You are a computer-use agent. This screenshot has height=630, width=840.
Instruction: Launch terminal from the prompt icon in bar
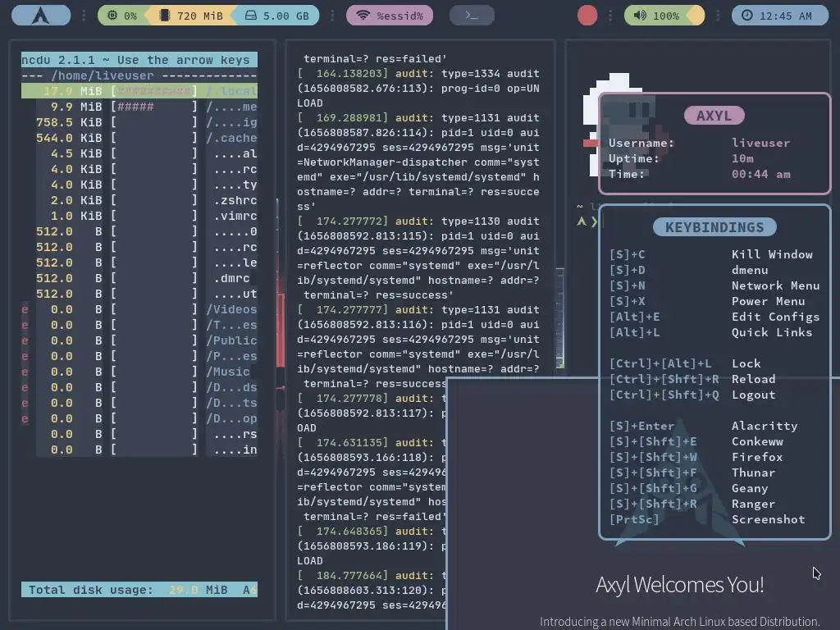[472, 16]
